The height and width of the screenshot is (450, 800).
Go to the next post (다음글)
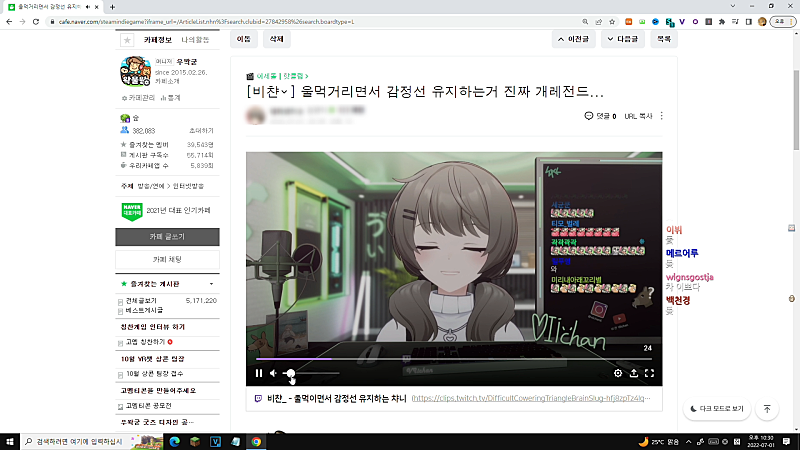622,39
